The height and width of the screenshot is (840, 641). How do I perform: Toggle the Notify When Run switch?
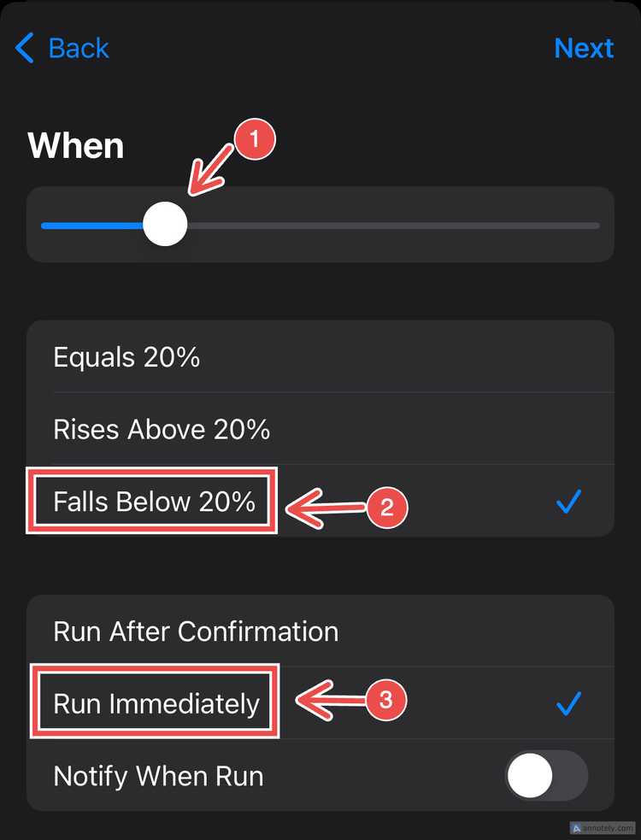coord(546,775)
